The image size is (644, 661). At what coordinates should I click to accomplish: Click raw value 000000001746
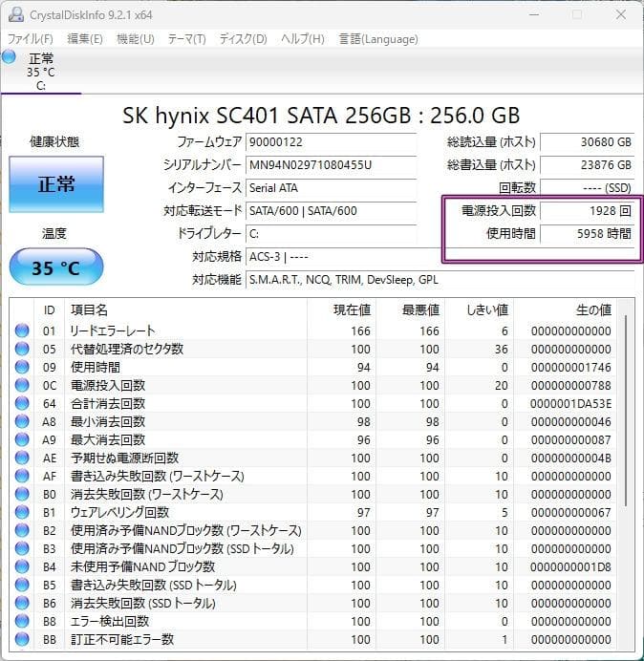(570, 368)
